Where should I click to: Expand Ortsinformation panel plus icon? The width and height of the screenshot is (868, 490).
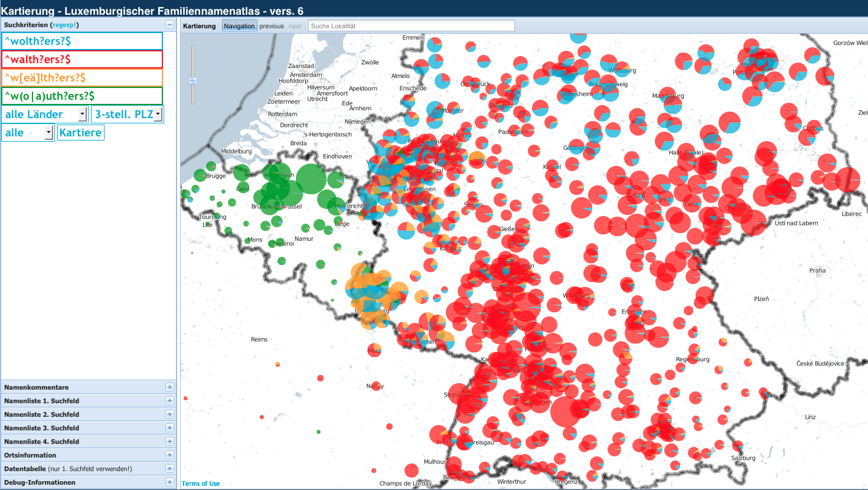pos(169,455)
